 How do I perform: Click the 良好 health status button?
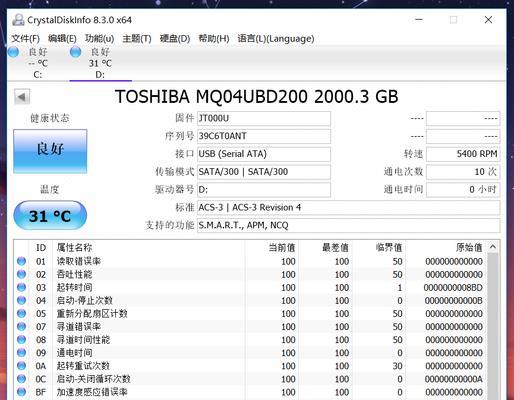pyautogui.click(x=50, y=151)
